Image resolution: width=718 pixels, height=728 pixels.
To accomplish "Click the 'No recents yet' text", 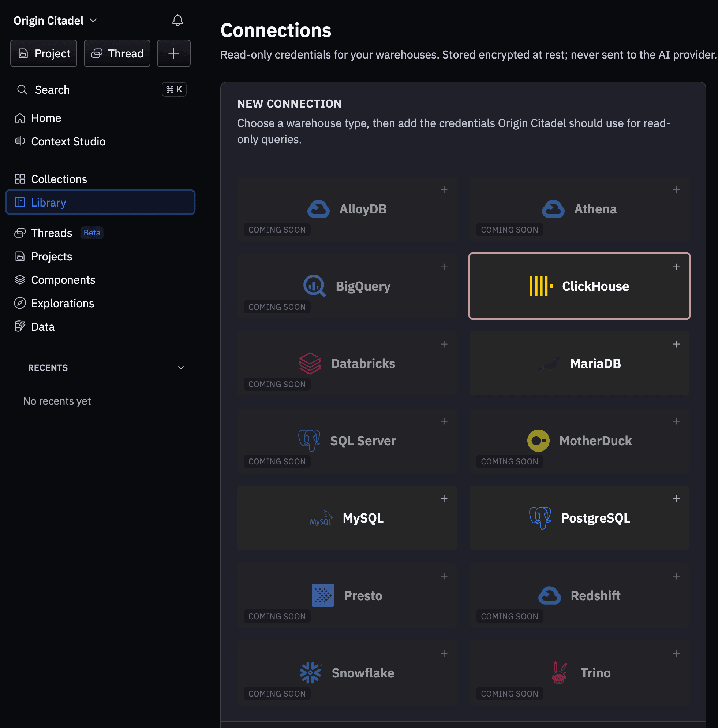I will coord(57,401).
